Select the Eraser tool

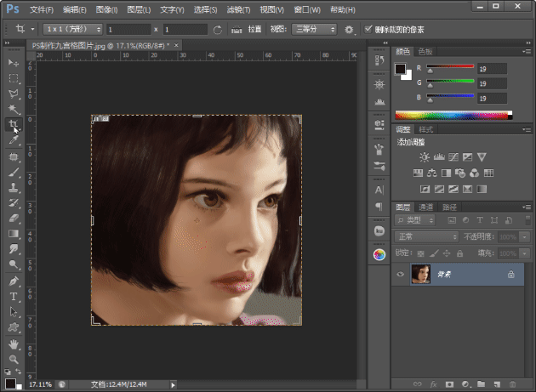tap(14, 218)
